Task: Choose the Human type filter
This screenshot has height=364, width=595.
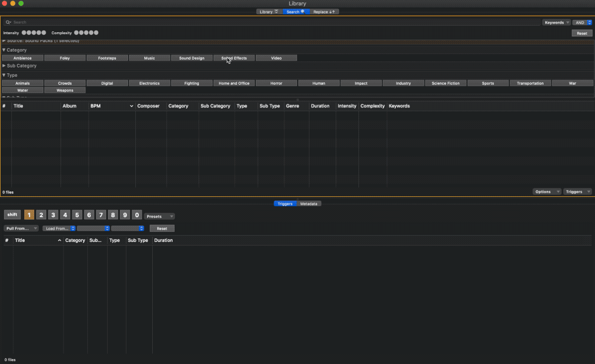Action: click(319, 83)
